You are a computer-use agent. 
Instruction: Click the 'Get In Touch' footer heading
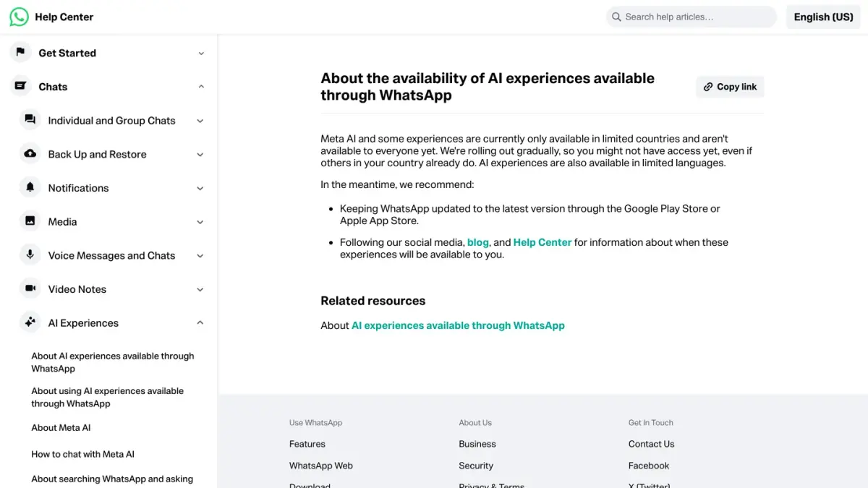coord(651,423)
